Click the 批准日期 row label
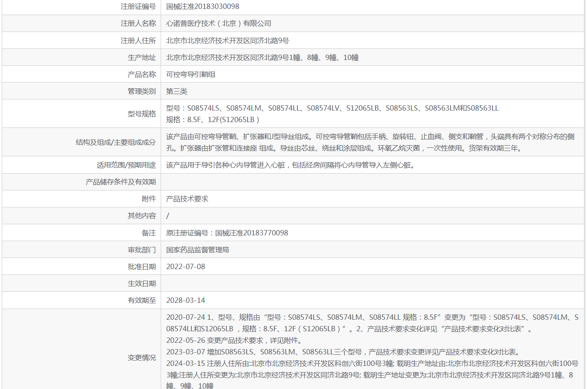Image resolution: width=588 pixels, height=389 pixels. (142, 267)
